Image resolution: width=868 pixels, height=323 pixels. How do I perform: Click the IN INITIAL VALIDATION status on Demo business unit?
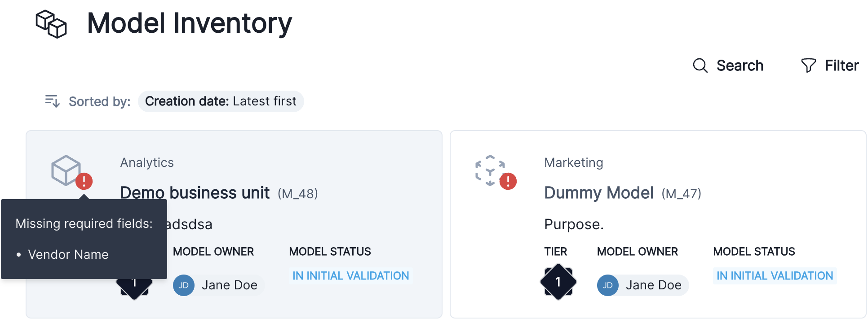click(x=350, y=275)
